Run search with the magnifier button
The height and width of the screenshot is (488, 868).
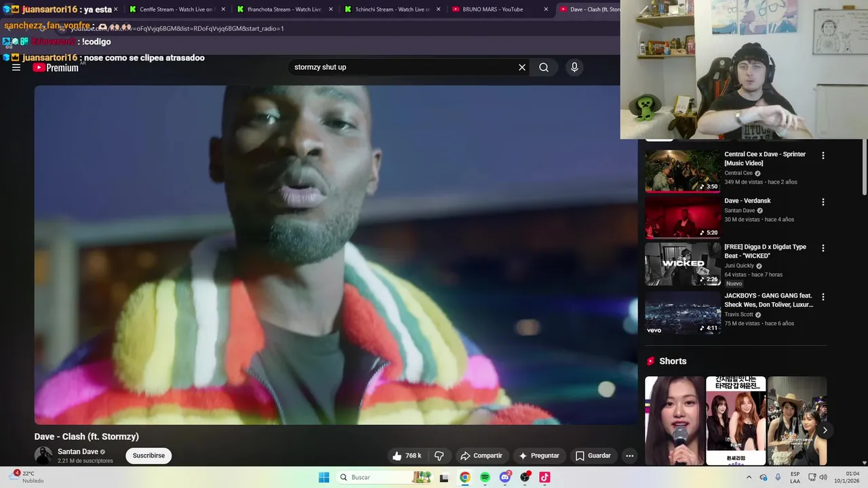tap(544, 67)
